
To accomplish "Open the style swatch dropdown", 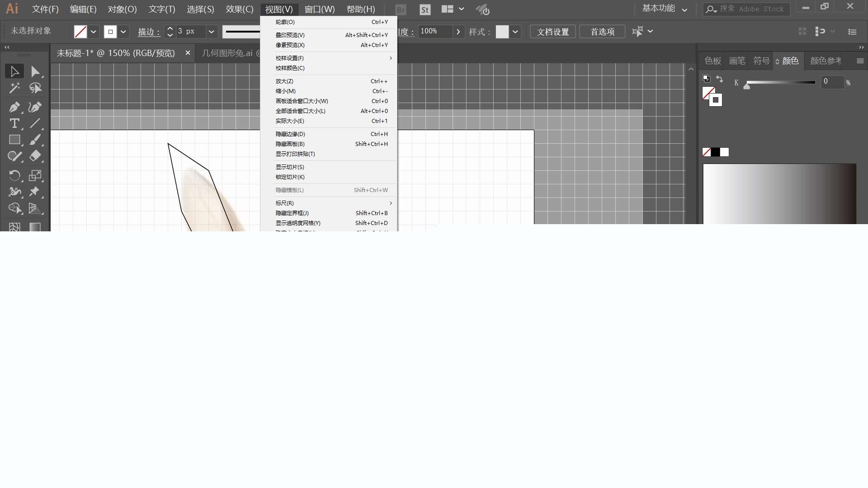I will pyautogui.click(x=515, y=32).
